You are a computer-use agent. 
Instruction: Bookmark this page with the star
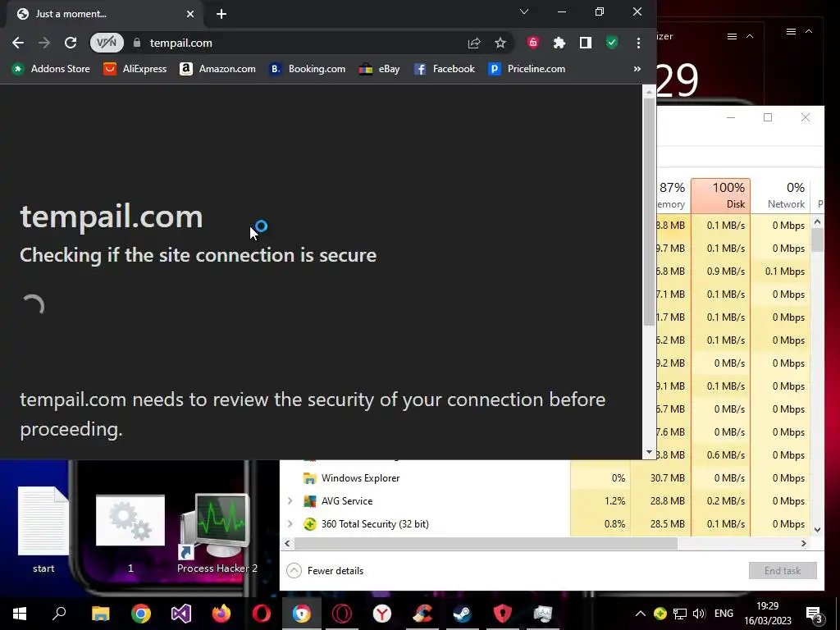[500, 43]
